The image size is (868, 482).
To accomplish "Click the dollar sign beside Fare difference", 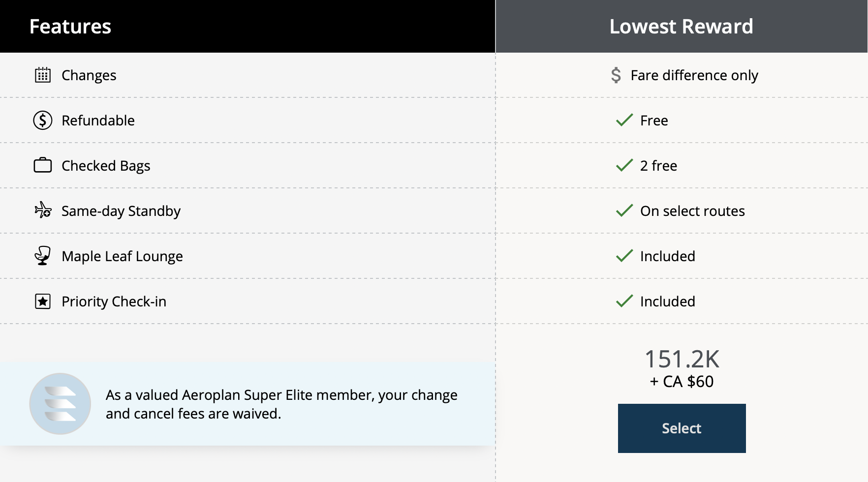I will [x=616, y=75].
